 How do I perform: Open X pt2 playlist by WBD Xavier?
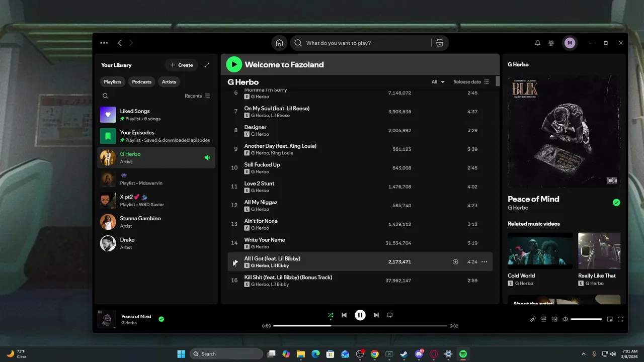point(156,201)
